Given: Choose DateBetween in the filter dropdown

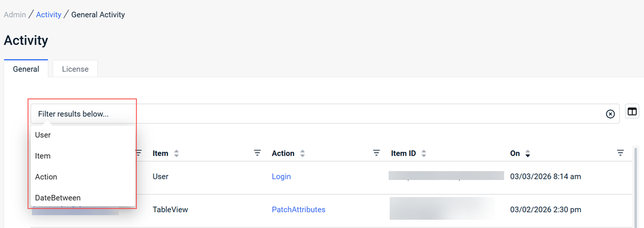Looking at the screenshot, I should (x=58, y=198).
